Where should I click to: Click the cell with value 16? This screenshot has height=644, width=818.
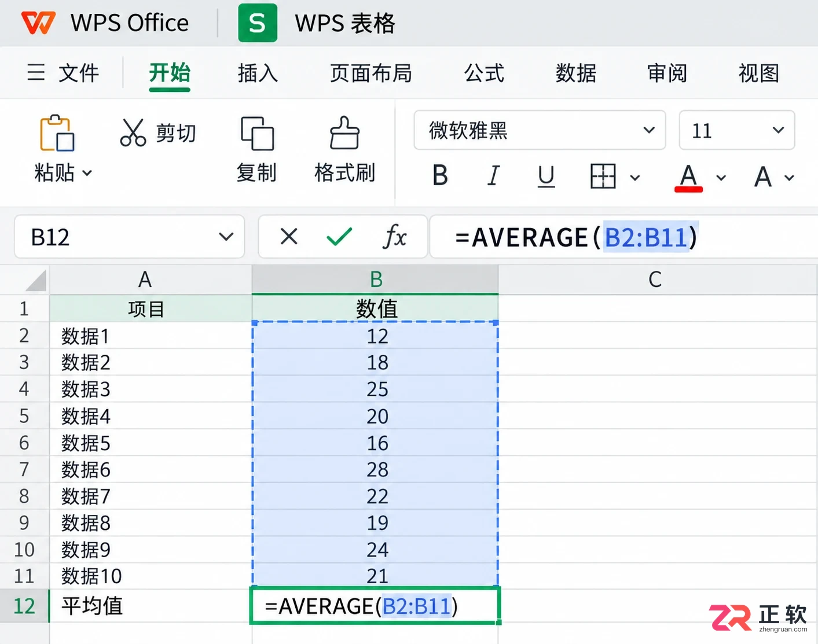pyautogui.click(x=375, y=443)
